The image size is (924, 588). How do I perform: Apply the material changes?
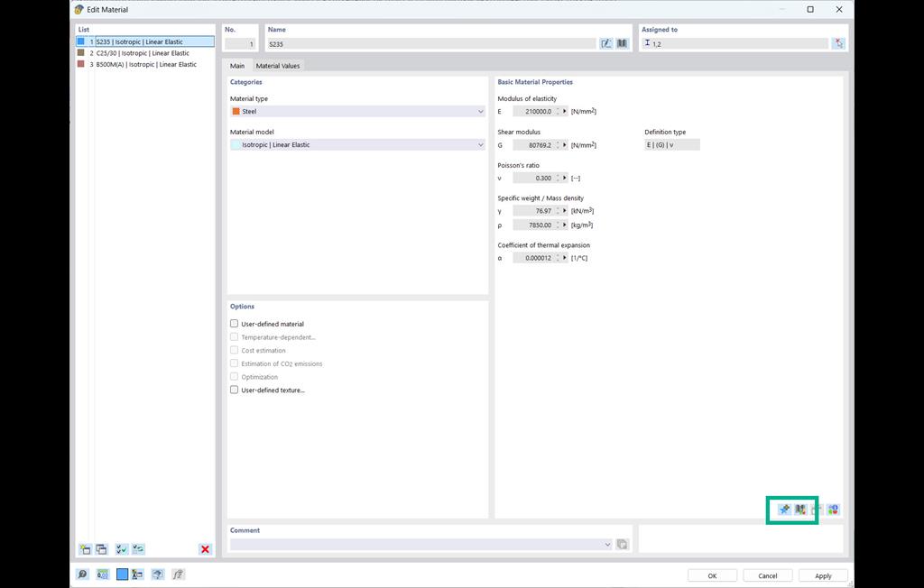822,574
